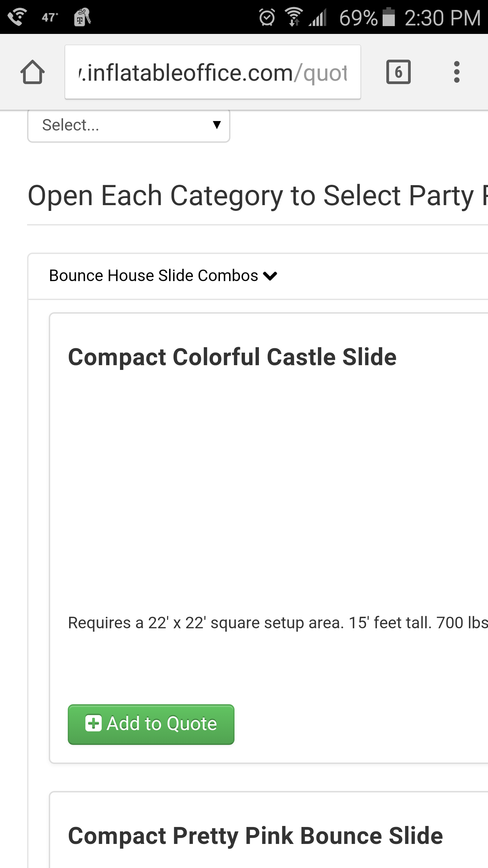Tap the browser home icon
This screenshot has height=868, width=488.
pyautogui.click(x=33, y=72)
